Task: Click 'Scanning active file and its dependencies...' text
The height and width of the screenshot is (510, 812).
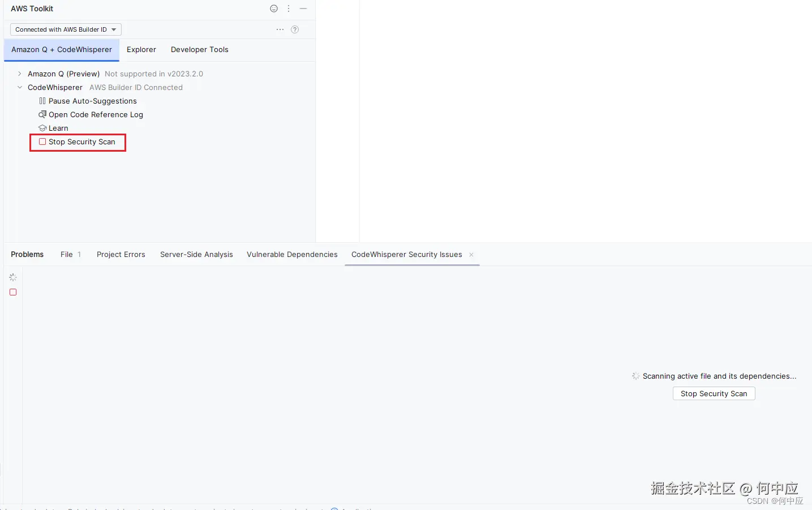Action: point(719,376)
